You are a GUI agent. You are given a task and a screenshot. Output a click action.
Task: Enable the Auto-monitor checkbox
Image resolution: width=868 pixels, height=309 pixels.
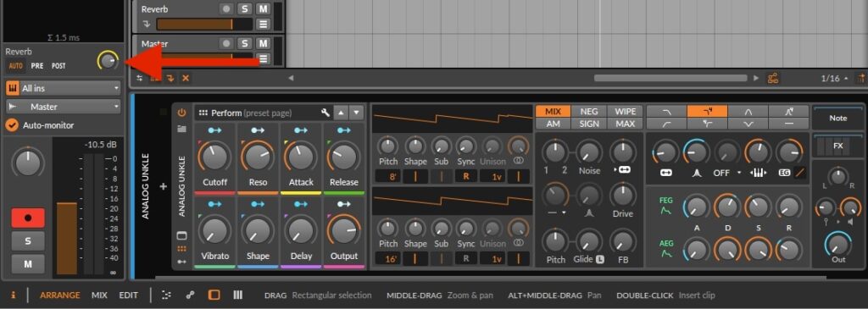12,125
